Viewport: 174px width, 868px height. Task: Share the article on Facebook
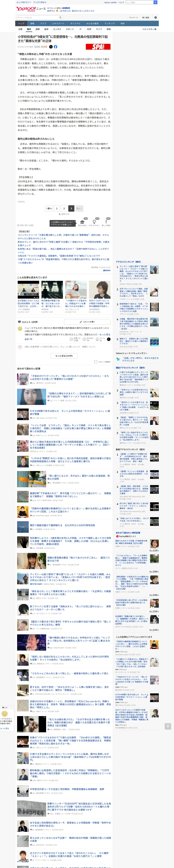pyautogui.click(x=55, y=47)
